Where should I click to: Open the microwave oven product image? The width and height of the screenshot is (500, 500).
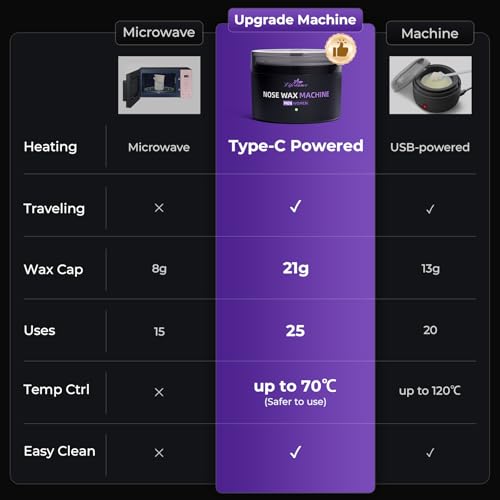[x=159, y=85]
